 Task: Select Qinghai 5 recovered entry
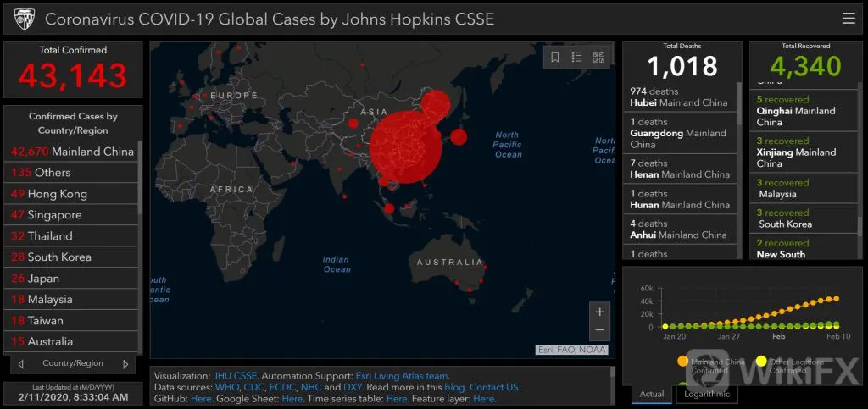click(x=804, y=111)
